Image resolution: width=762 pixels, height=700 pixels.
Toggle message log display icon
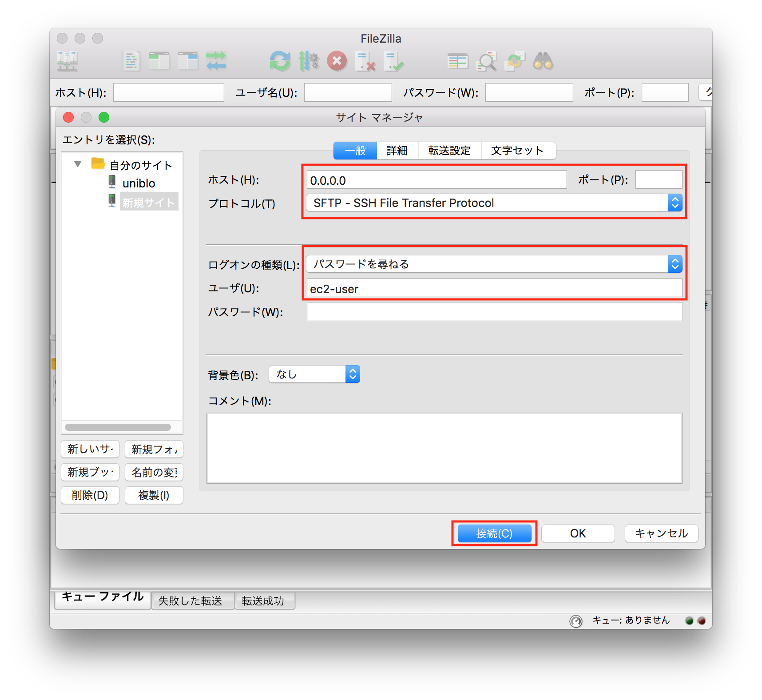pyautogui.click(x=131, y=61)
